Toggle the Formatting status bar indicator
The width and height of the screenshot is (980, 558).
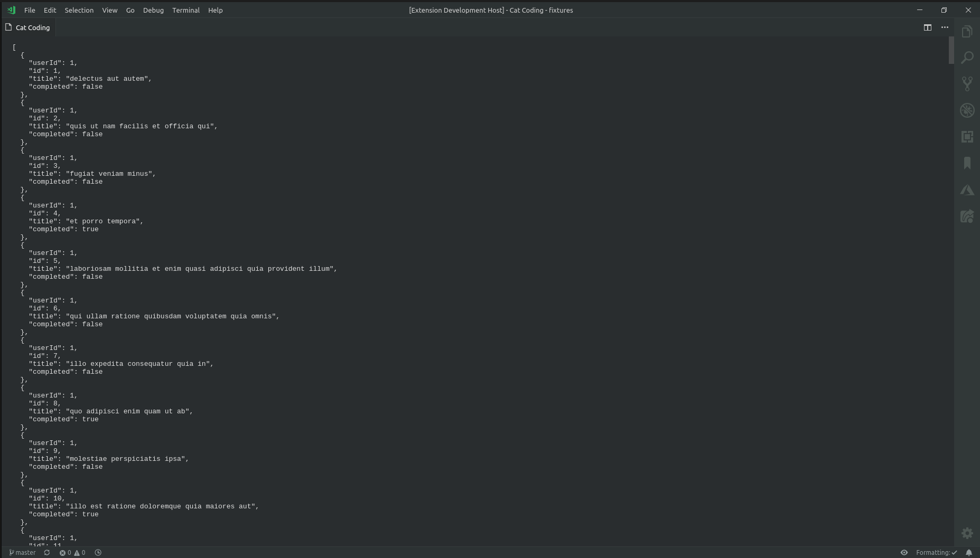click(934, 552)
